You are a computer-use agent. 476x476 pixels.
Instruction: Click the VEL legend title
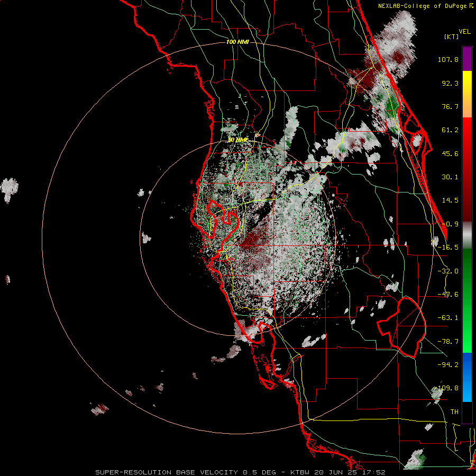(x=465, y=32)
